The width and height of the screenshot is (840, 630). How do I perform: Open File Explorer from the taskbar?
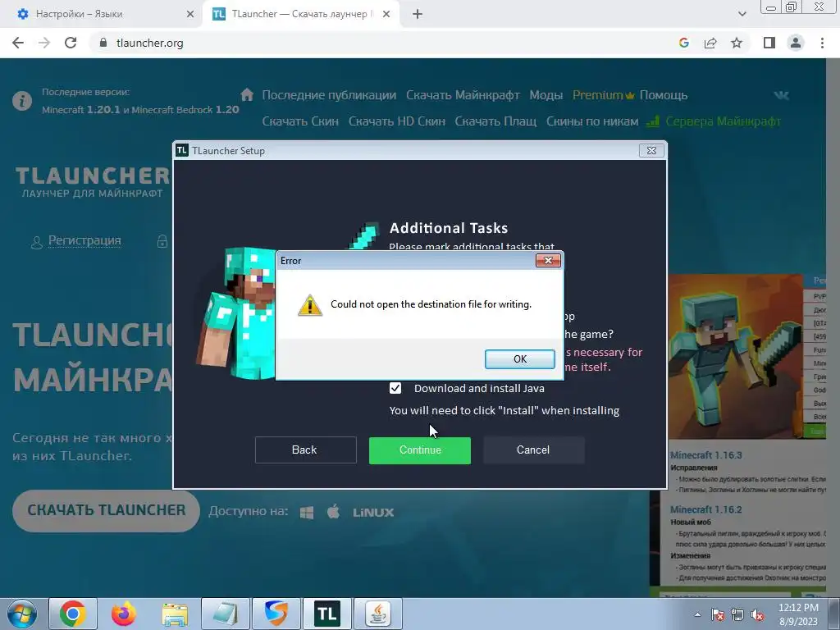pos(176,614)
